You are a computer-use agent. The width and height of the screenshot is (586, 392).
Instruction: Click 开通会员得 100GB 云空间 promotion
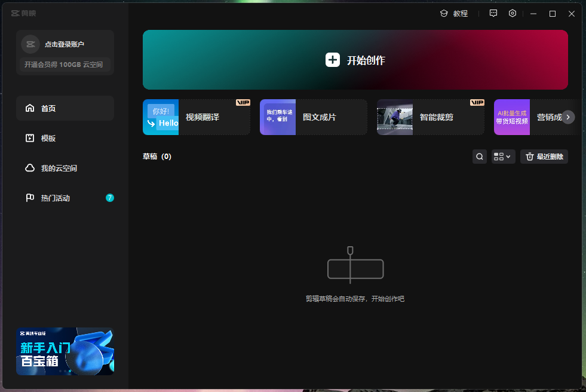coord(65,65)
